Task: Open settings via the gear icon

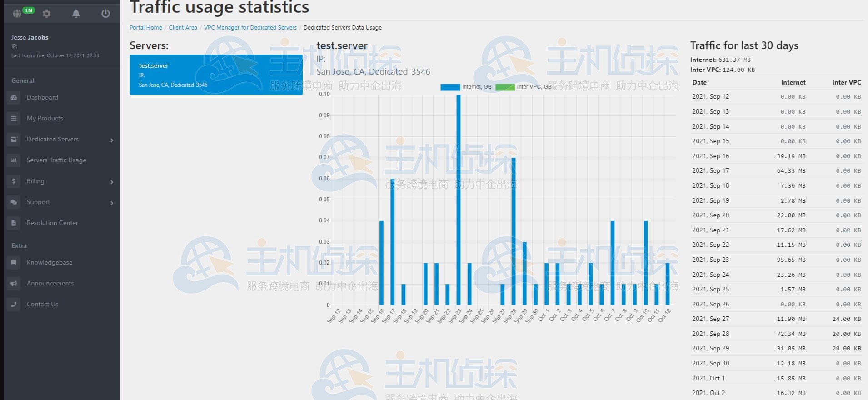Action: click(46, 13)
